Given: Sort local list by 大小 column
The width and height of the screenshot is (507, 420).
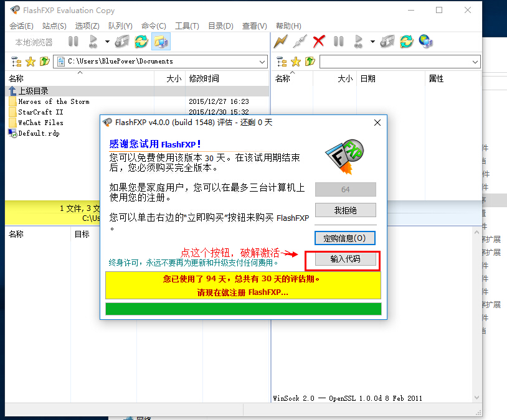Looking at the screenshot, I should coord(170,78).
